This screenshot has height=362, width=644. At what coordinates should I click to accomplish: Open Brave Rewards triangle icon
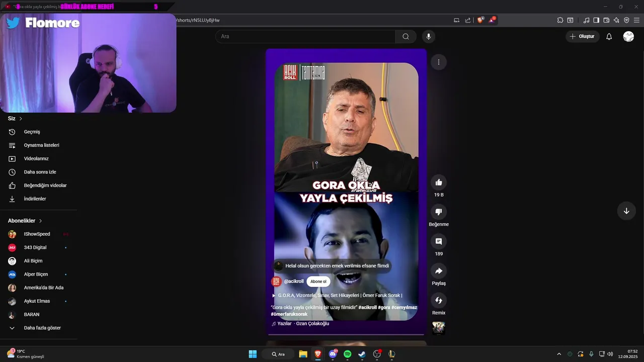(x=492, y=20)
